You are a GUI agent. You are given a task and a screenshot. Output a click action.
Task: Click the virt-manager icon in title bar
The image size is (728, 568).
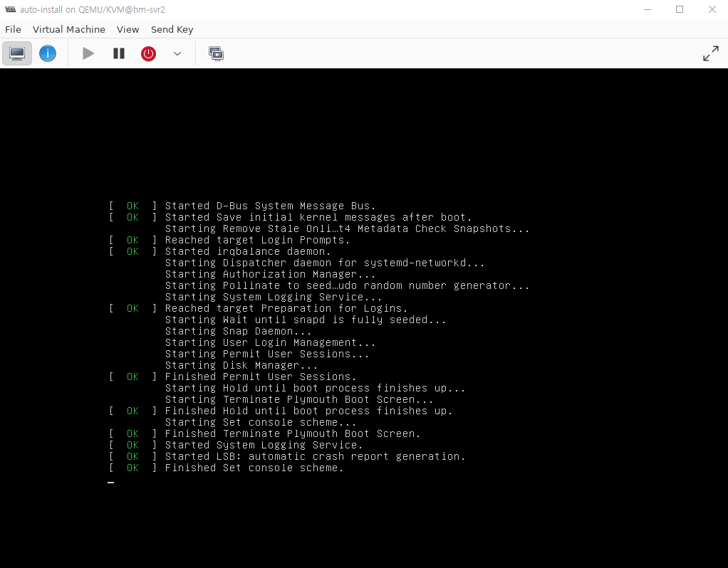(10, 9)
